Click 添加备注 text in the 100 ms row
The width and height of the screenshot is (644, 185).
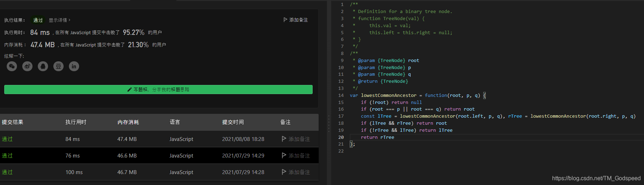(x=299, y=172)
